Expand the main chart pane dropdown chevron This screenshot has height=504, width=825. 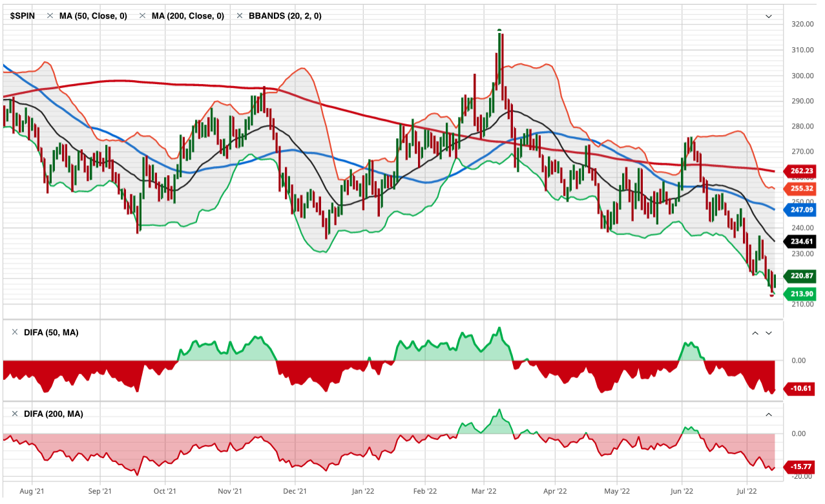click(x=769, y=16)
